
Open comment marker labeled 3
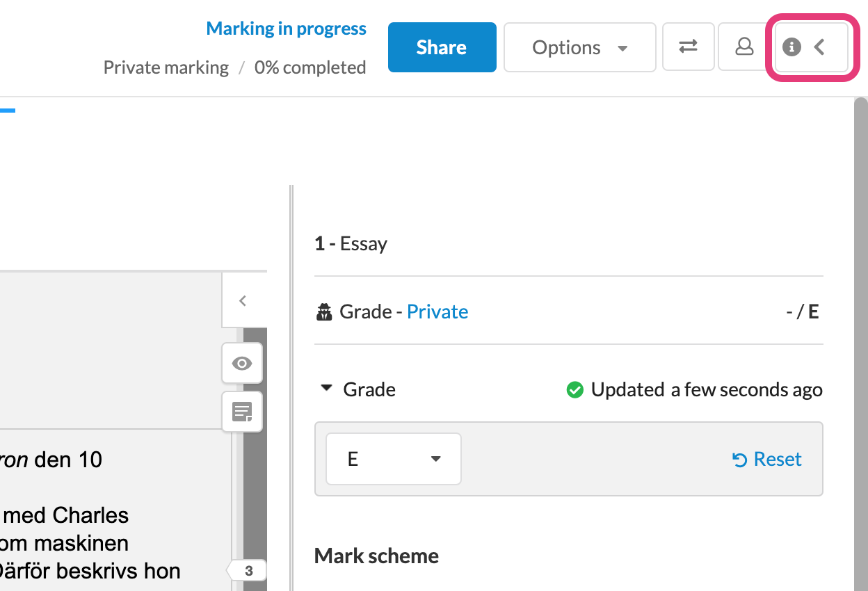coord(247,572)
